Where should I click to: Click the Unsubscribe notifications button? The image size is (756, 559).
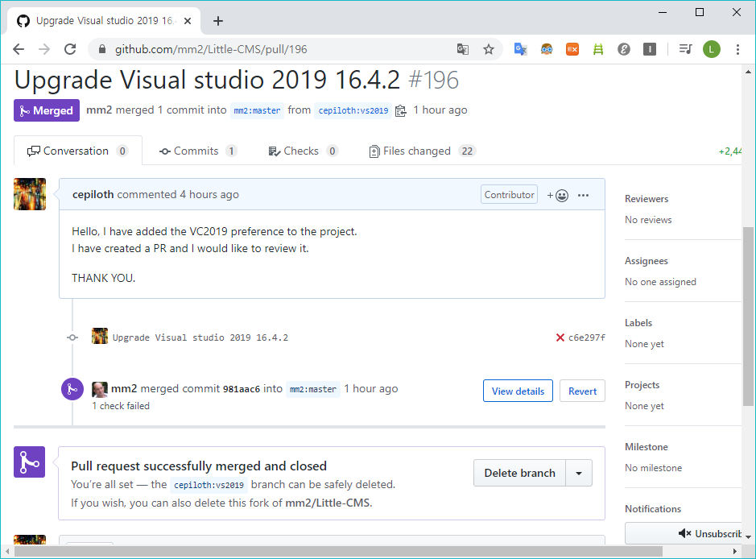coord(684,533)
